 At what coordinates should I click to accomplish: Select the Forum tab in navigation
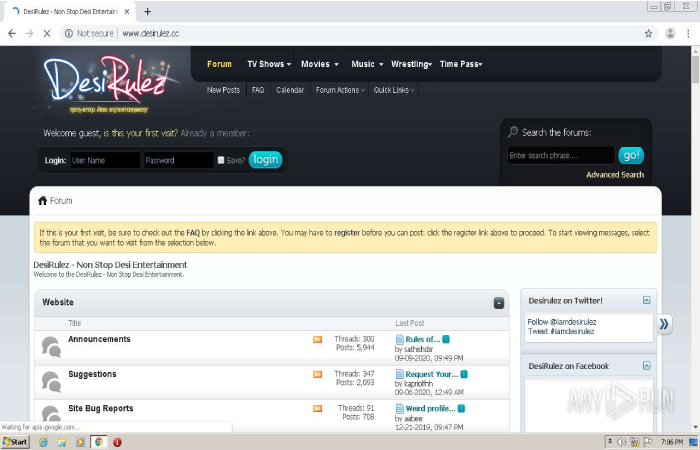219,64
